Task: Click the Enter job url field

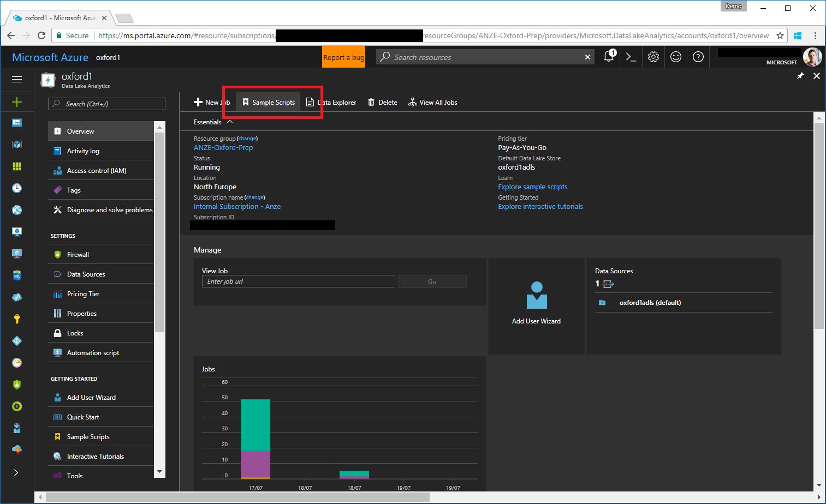Action: coord(299,281)
